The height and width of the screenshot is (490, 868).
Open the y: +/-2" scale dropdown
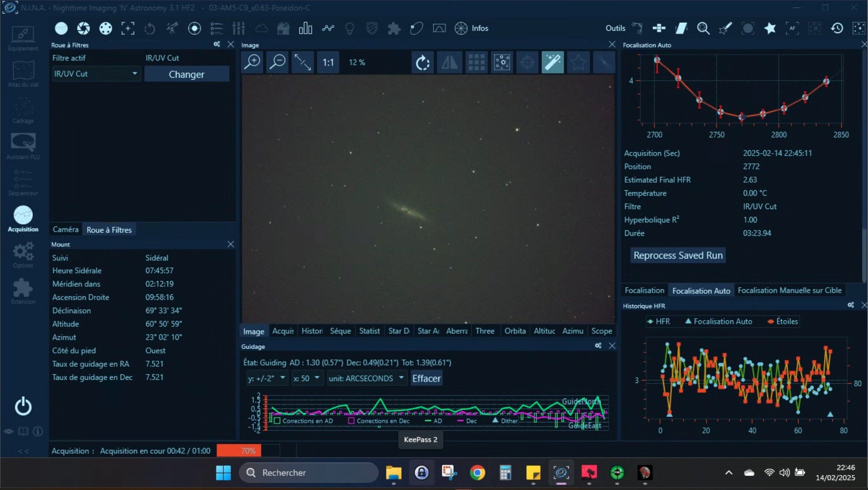(x=267, y=378)
